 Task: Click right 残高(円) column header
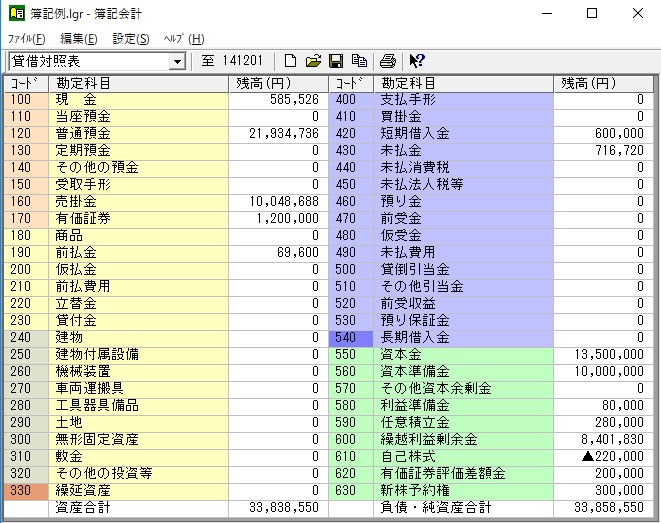tap(603, 84)
